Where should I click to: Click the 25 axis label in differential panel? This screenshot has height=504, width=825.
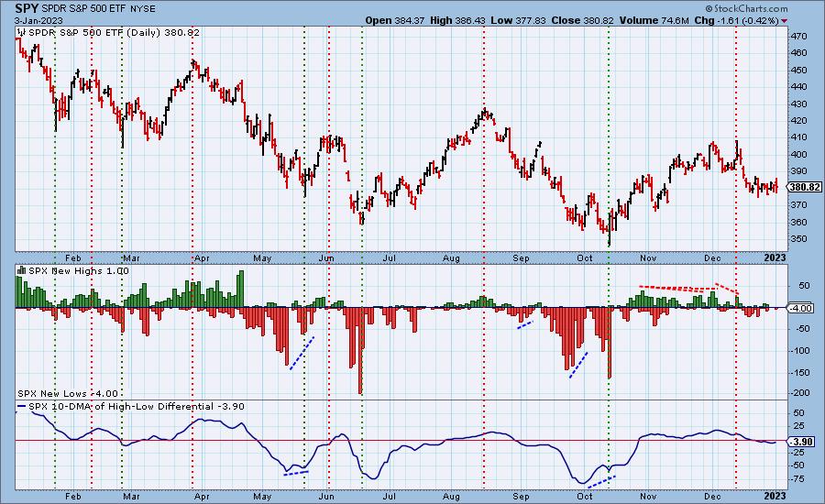[x=798, y=425]
